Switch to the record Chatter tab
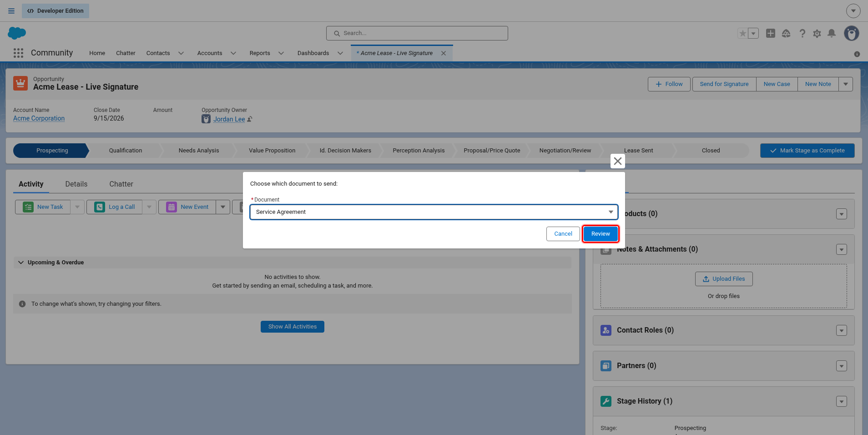The width and height of the screenshot is (868, 435). click(x=121, y=184)
